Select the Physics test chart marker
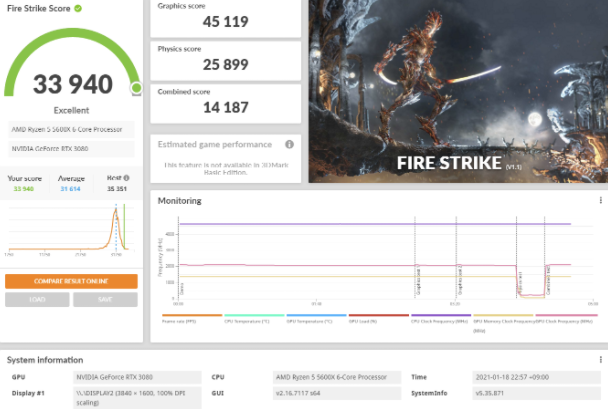Screen dimensions: 608x409 pyautogui.click(x=520, y=283)
